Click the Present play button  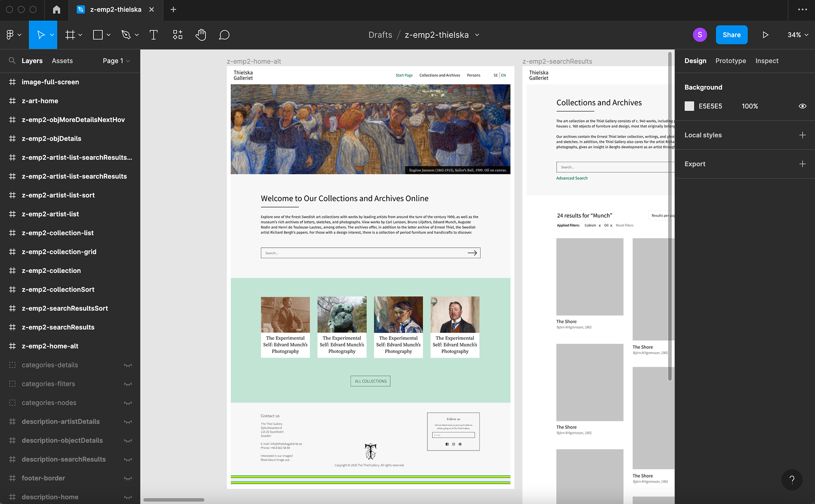(765, 35)
